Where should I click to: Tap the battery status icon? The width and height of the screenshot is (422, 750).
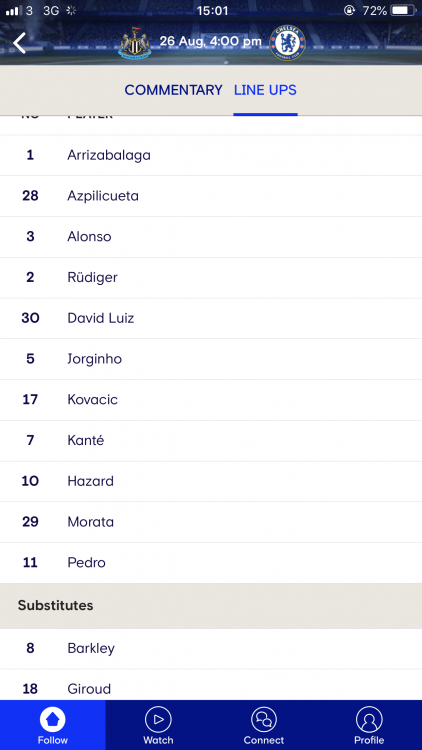pyautogui.click(x=403, y=10)
